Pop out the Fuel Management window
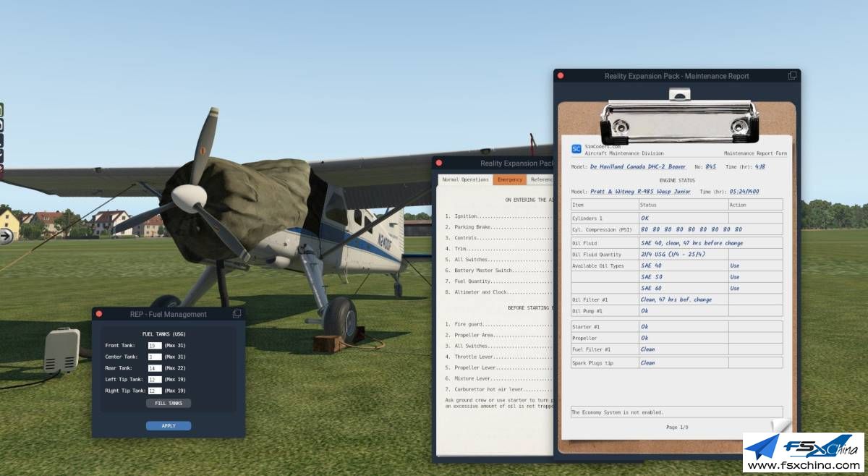Screen dimensions: 868x476 [x=237, y=314]
